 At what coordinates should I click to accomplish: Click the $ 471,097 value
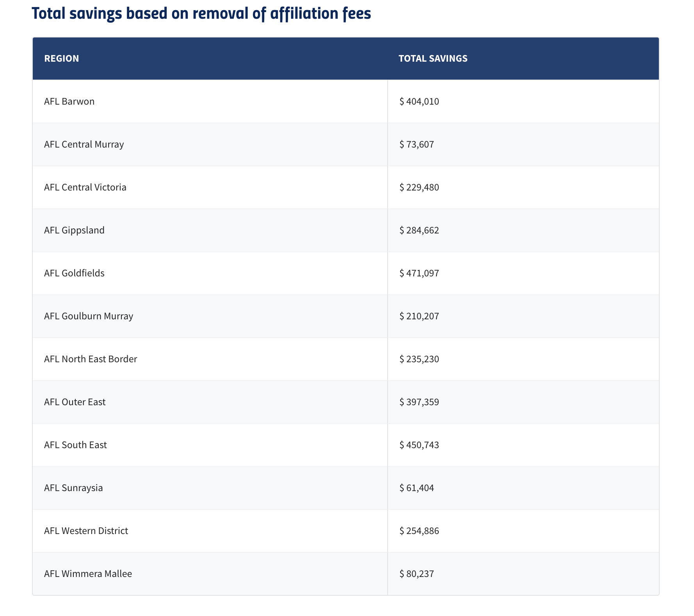tap(419, 273)
